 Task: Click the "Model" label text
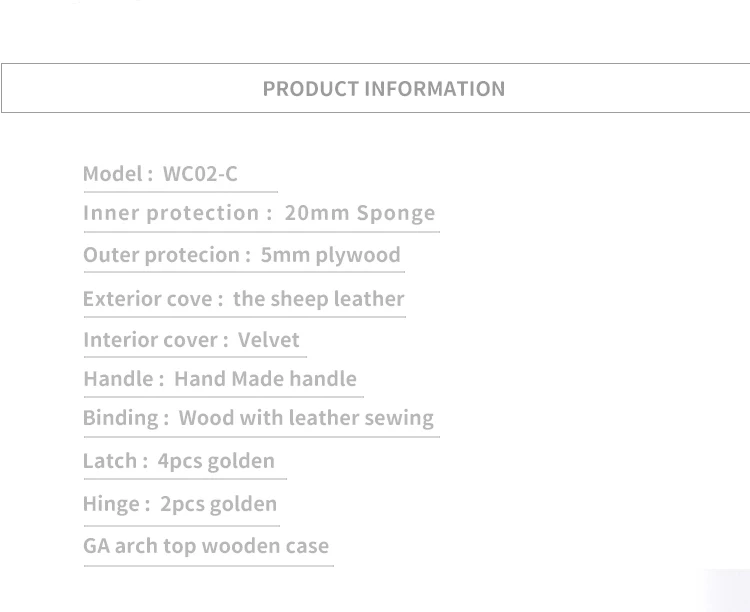pos(112,174)
